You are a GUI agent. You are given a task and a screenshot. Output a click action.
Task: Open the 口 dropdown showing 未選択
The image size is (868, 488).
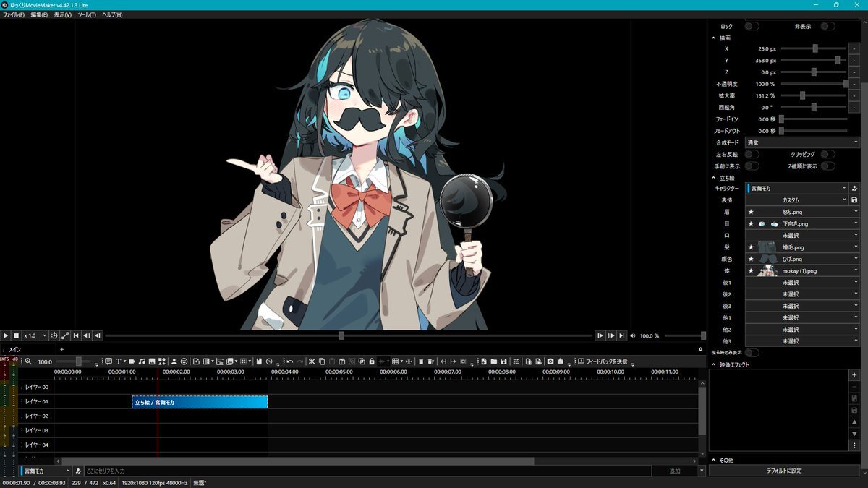click(x=802, y=235)
